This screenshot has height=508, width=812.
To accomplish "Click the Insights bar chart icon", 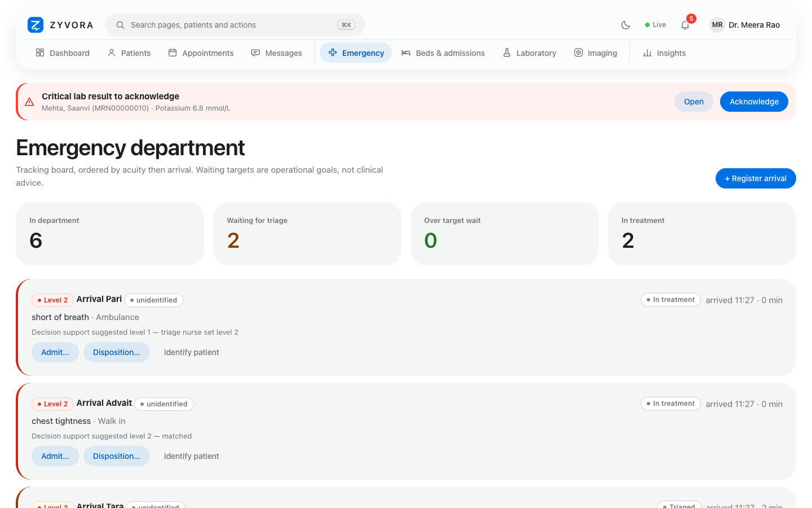I will tap(647, 52).
